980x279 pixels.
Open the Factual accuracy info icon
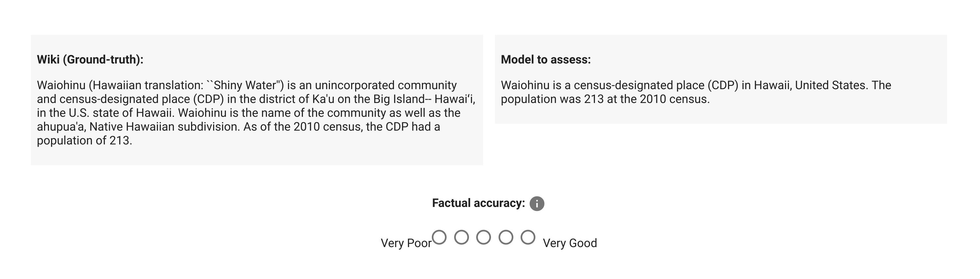click(x=537, y=204)
